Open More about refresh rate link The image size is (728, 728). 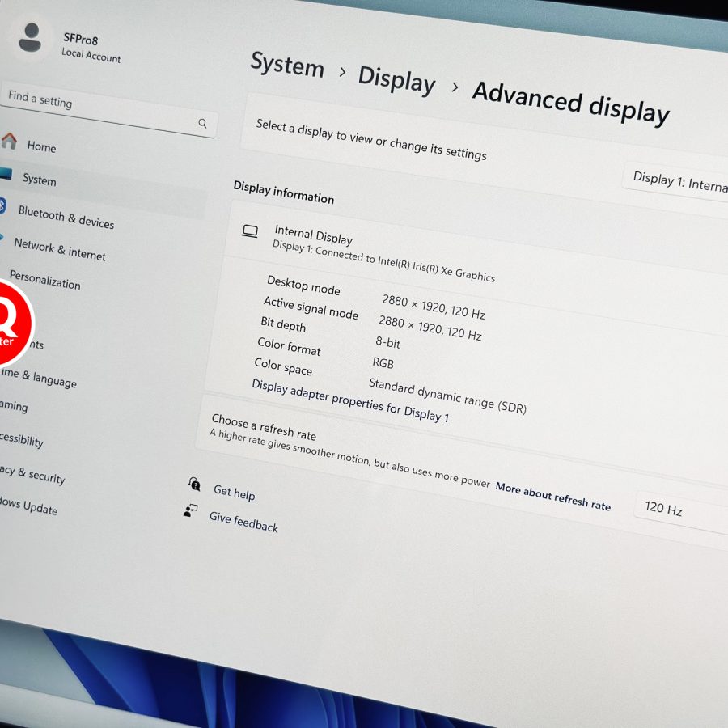pyautogui.click(x=553, y=496)
